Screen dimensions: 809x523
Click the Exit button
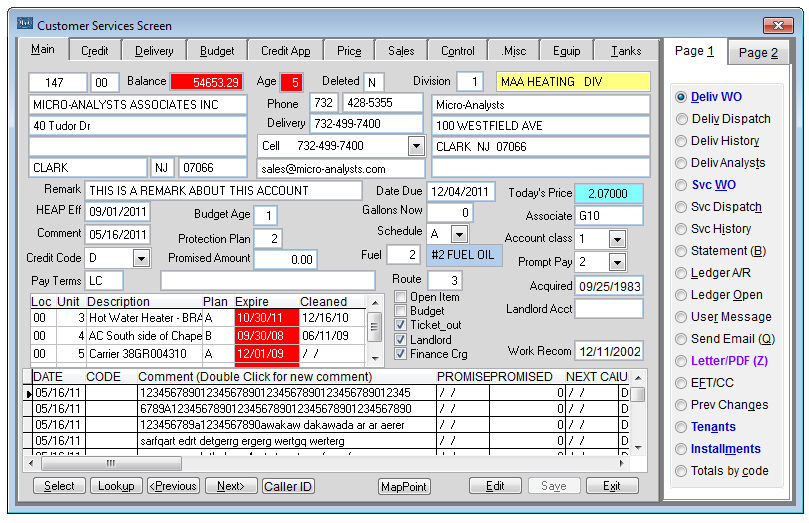point(612,486)
